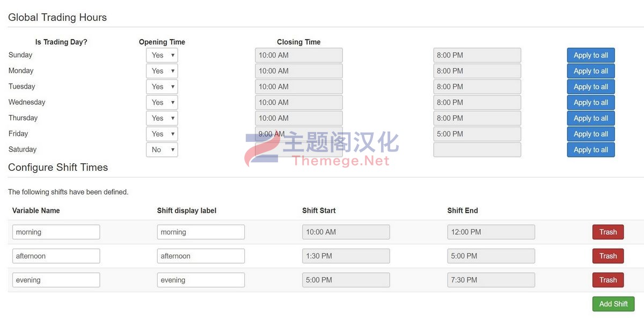Apply Sunday hours to all days
644x318 pixels.
pos(591,55)
